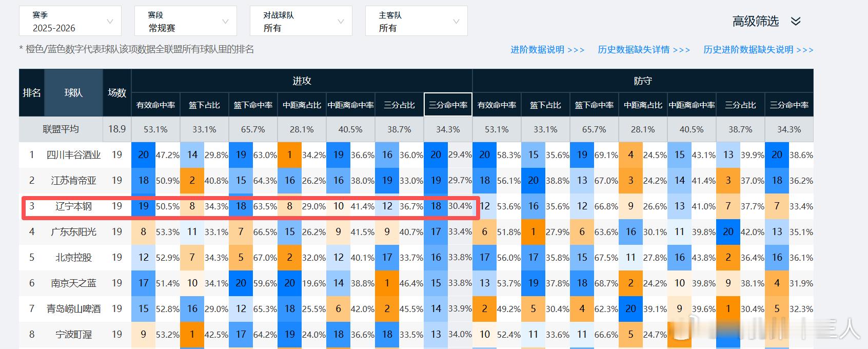Sort by offensive 三分占比 column

(399, 105)
